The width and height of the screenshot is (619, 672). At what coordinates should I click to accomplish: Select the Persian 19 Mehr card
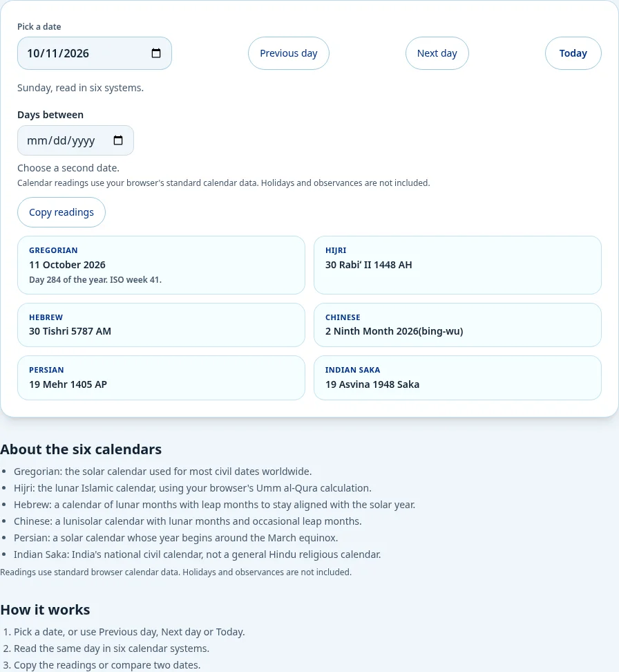[161, 377]
